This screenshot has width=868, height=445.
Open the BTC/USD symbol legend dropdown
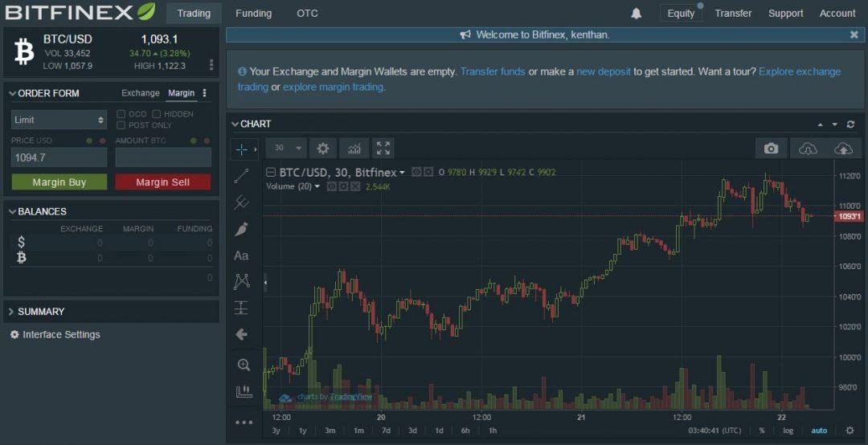(x=402, y=173)
